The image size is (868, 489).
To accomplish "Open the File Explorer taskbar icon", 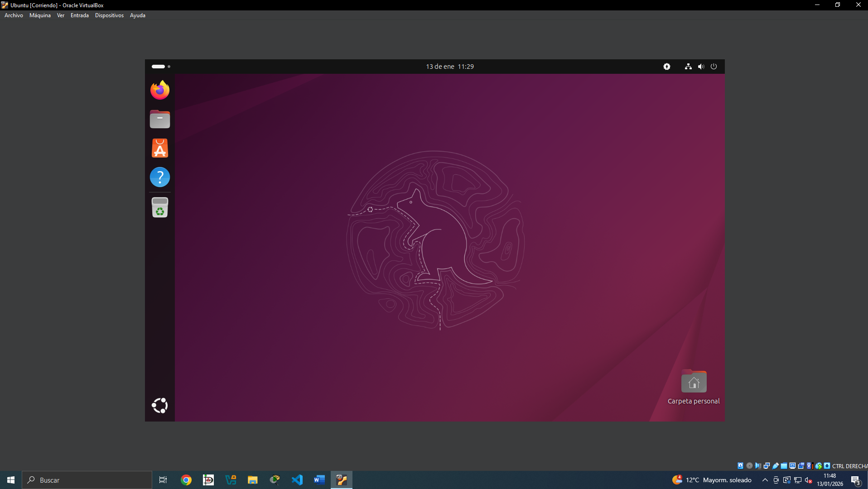I will pos(252,480).
